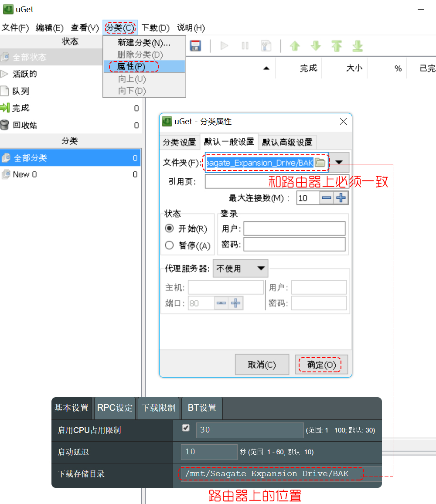Click the folder browse icon beside 文件夹 field
The height and width of the screenshot is (504, 436).
(x=320, y=162)
